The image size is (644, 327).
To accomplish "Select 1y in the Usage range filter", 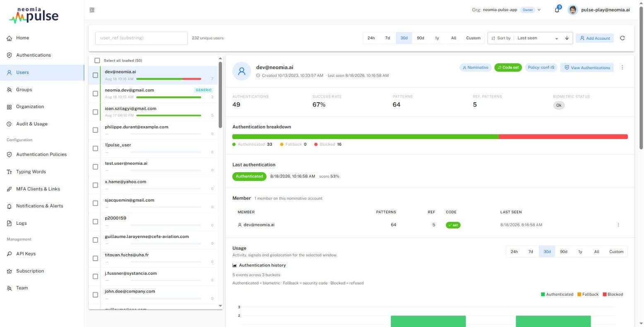I will (x=580, y=252).
